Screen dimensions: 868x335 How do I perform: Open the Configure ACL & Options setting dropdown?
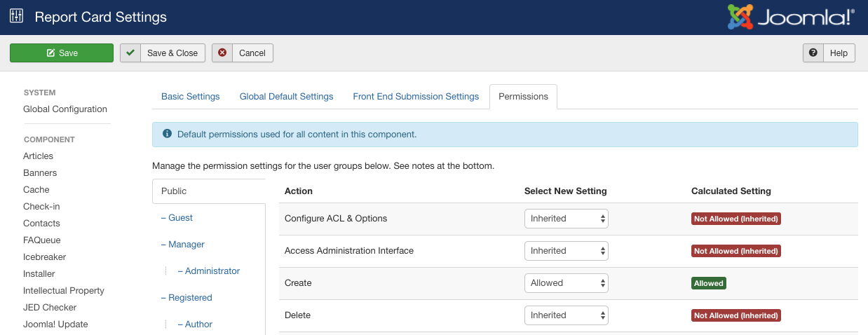[567, 219]
